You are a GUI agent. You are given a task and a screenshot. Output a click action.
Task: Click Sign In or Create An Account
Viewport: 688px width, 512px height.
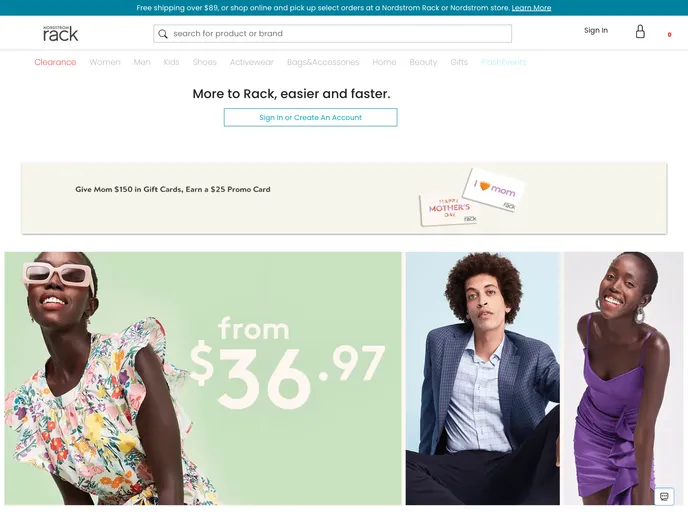tap(311, 118)
